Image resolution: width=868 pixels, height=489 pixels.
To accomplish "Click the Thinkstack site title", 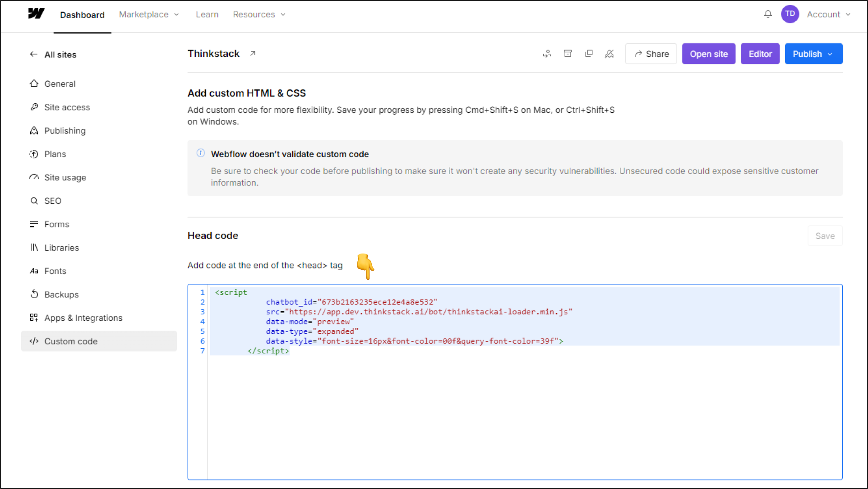I will click(213, 53).
